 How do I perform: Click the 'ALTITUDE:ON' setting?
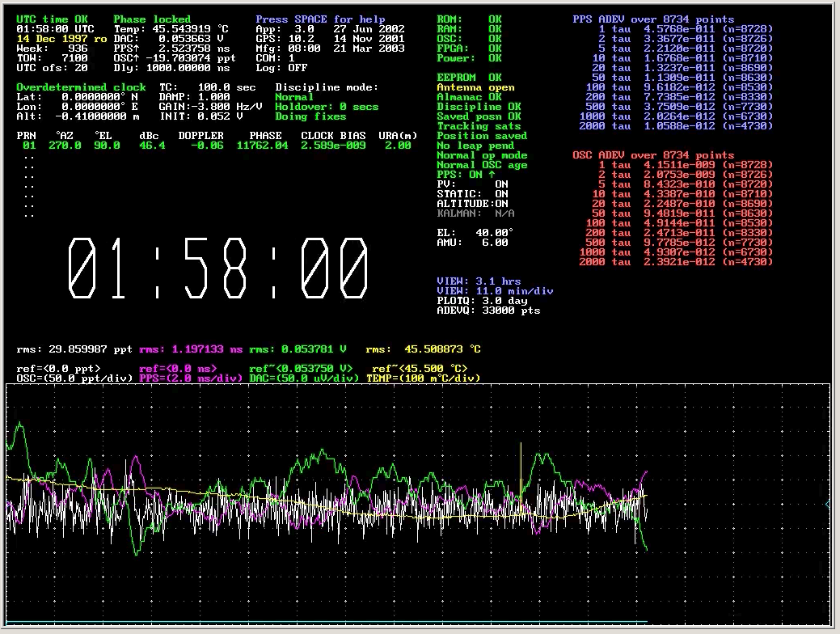pos(472,204)
